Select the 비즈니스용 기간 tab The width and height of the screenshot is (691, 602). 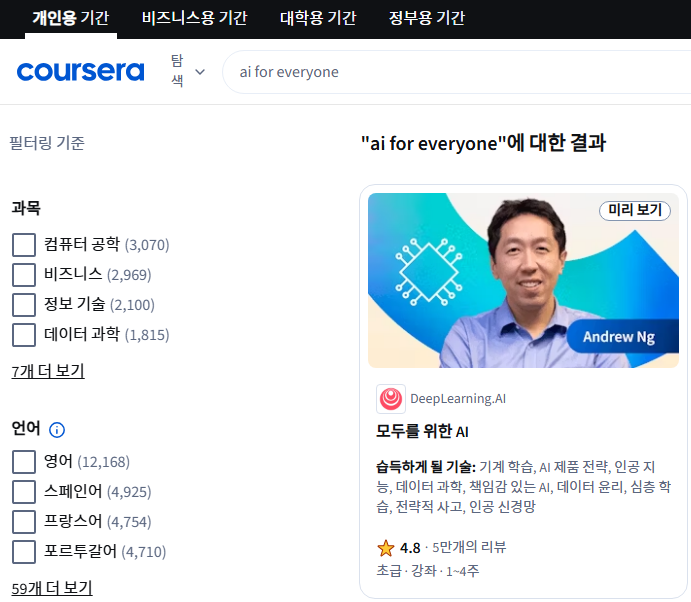194,19
